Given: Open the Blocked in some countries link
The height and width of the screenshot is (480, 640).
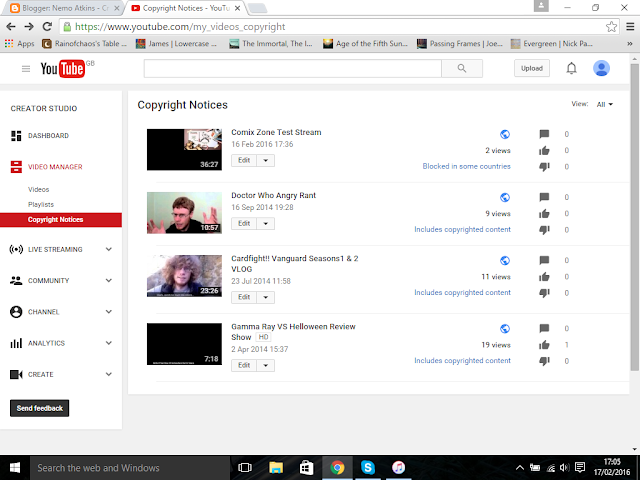Looking at the screenshot, I should coord(467,167).
